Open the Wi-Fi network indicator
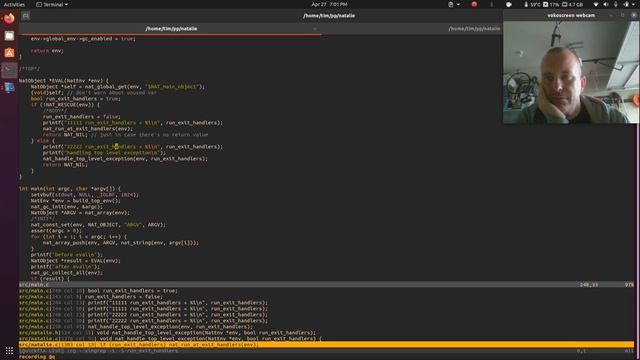The height and width of the screenshot is (360, 640). pyautogui.click(x=596, y=4)
